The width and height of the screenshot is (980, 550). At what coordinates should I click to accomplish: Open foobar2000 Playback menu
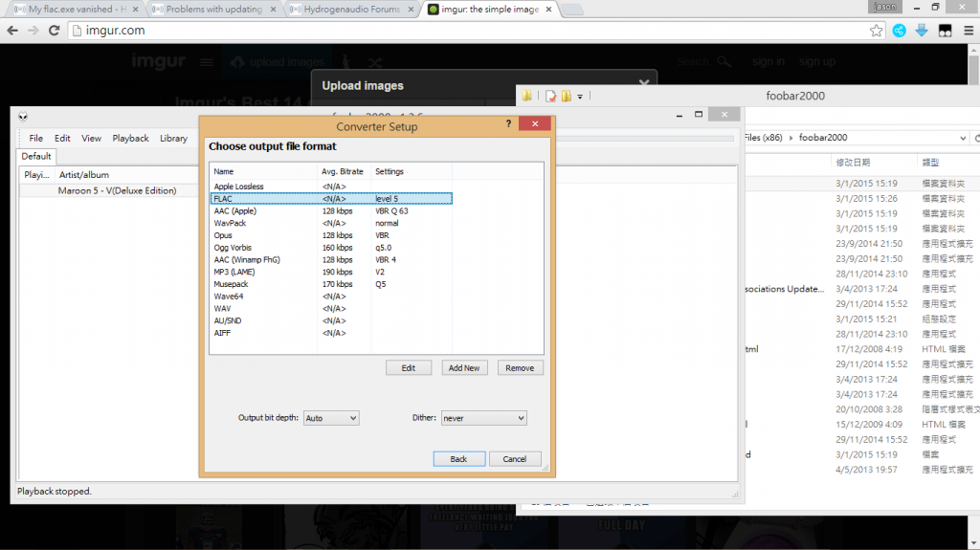click(x=130, y=138)
